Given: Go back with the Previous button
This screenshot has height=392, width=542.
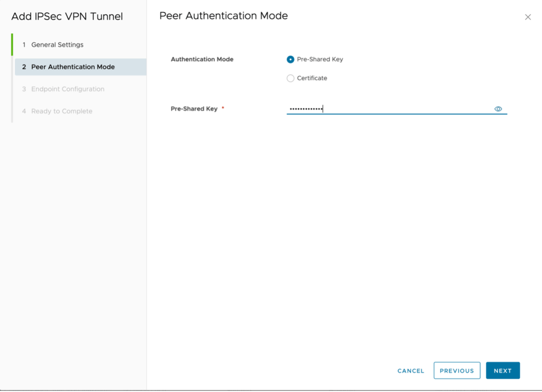Looking at the screenshot, I should tap(456, 371).
